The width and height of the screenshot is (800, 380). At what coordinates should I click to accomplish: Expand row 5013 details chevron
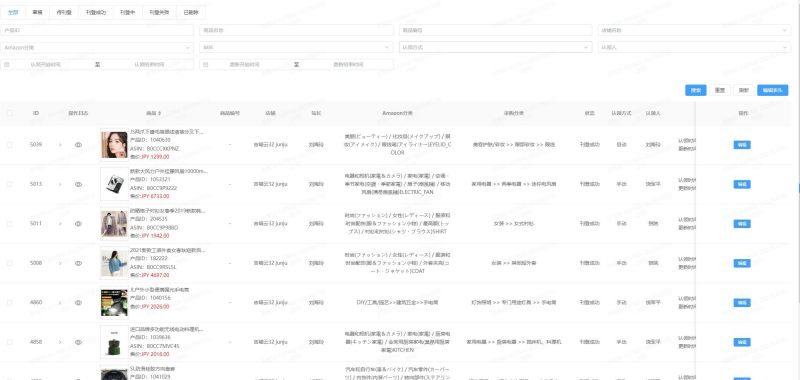coord(60,184)
